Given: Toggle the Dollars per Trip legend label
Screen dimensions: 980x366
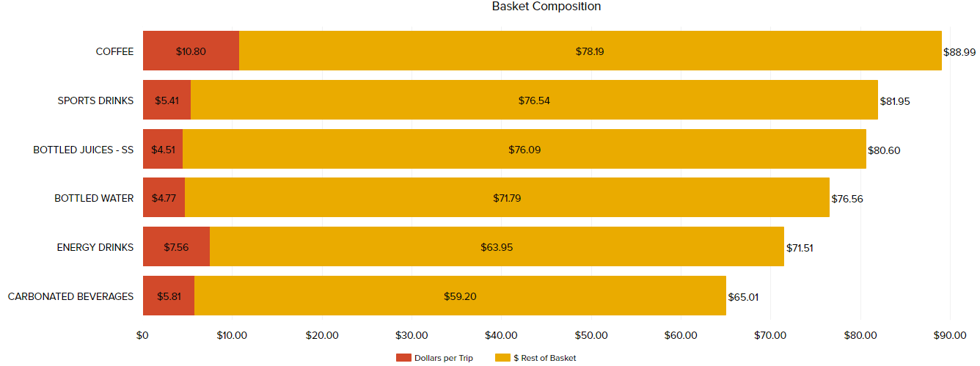Looking at the screenshot, I should coord(444,358).
